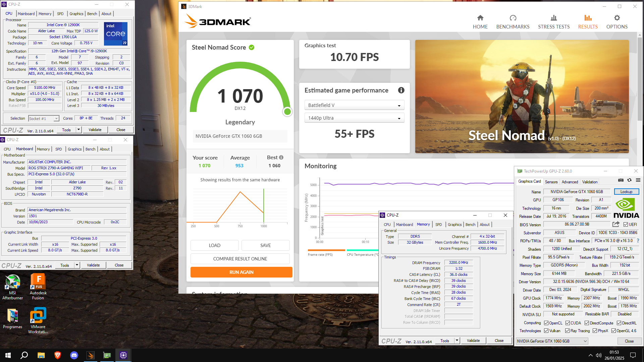
Task: Click Validate in the Memory CPU-Z window
Action: [473, 341]
